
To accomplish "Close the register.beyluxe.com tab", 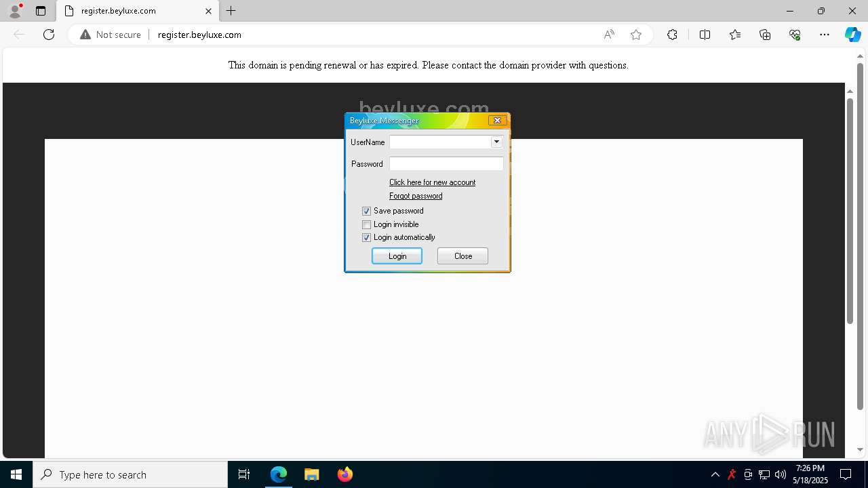I will [x=209, y=11].
